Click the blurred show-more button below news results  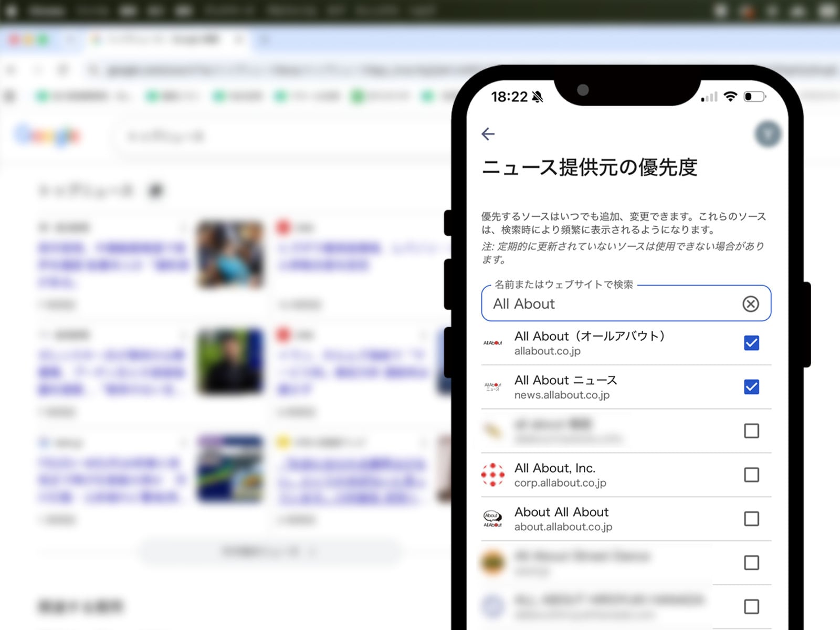coord(270,552)
